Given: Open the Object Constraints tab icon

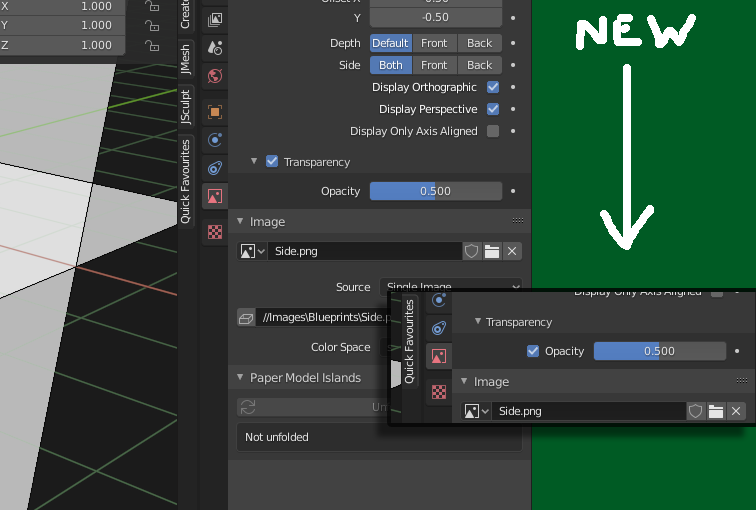Looking at the screenshot, I should point(215,168).
